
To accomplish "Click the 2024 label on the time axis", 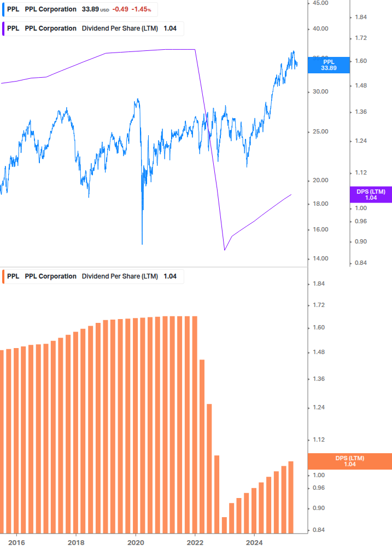I will coord(254,543).
